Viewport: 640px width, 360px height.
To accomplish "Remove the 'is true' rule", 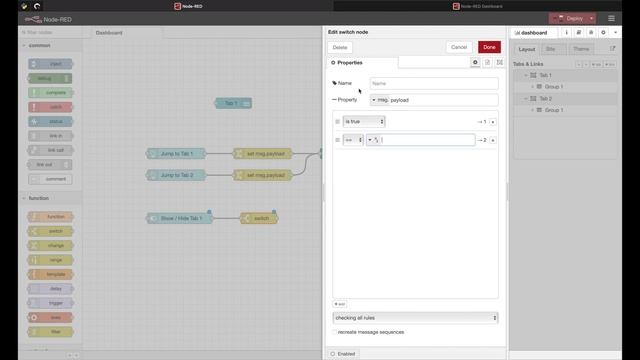I will 493,122.
